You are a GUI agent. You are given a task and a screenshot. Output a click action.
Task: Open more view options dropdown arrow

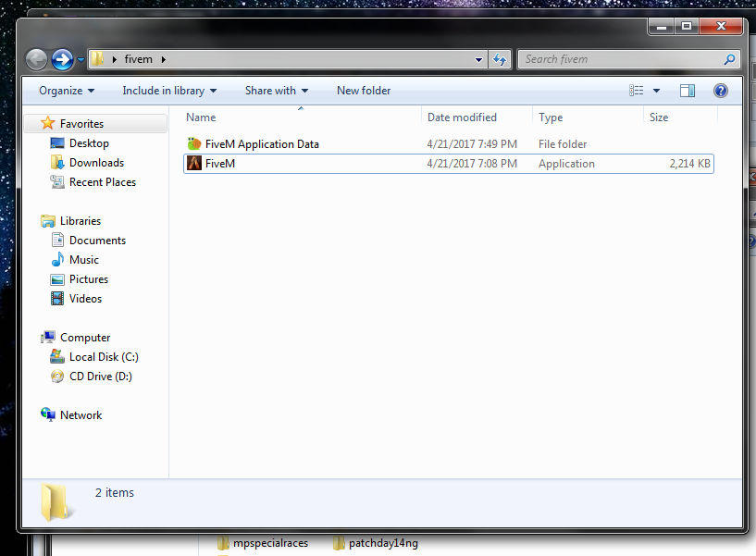(x=656, y=91)
